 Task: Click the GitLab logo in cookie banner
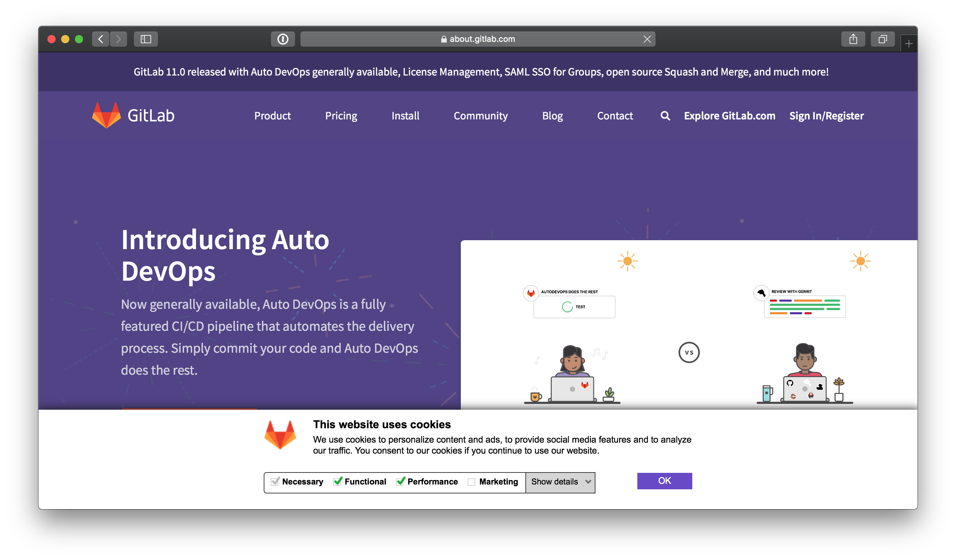pos(280,435)
